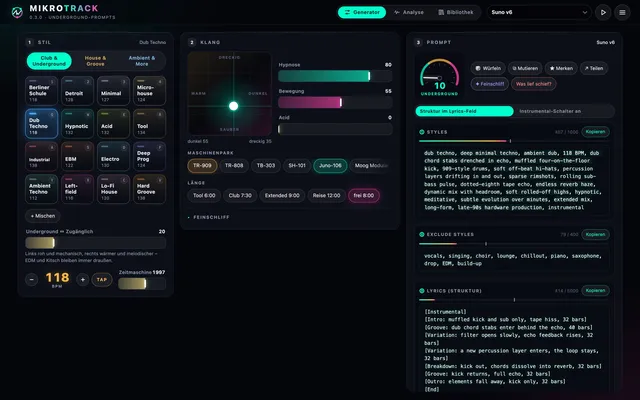Toggle the TR-909 machine chip
The image size is (640, 400).
(x=202, y=166)
